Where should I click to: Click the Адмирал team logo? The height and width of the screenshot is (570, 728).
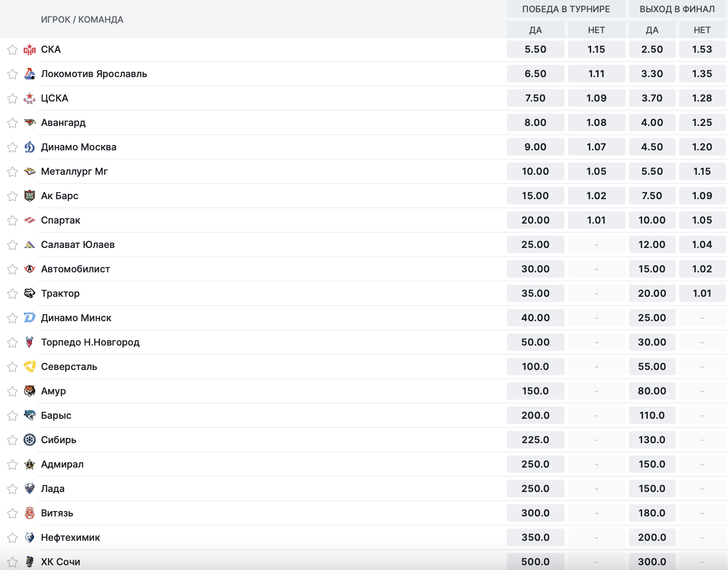click(x=30, y=465)
